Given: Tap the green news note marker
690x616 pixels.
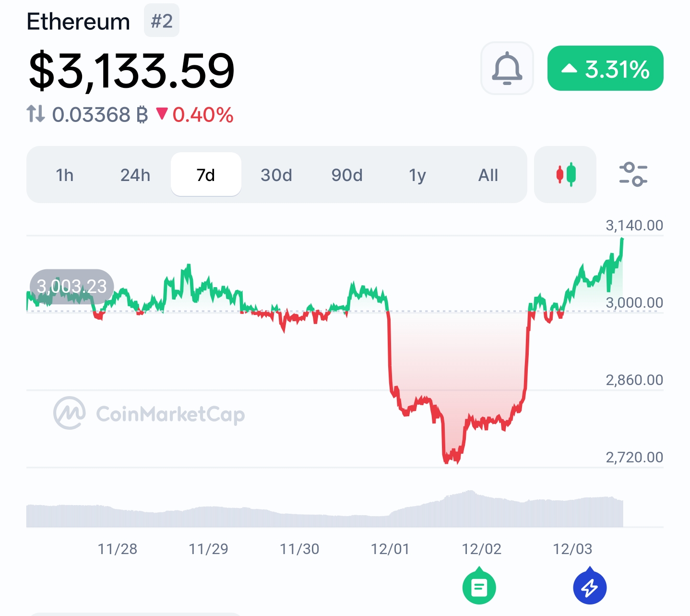Looking at the screenshot, I should 479,587.
